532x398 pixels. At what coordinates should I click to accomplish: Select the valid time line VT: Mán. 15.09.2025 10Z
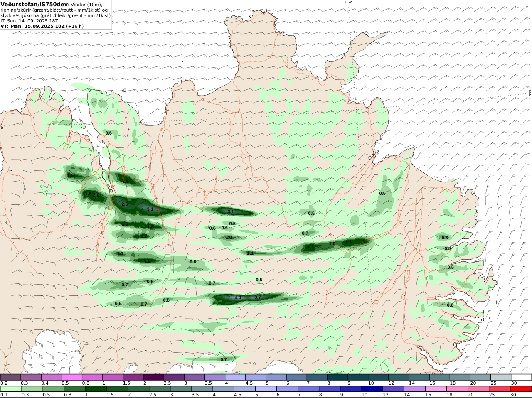pyautogui.click(x=32, y=26)
